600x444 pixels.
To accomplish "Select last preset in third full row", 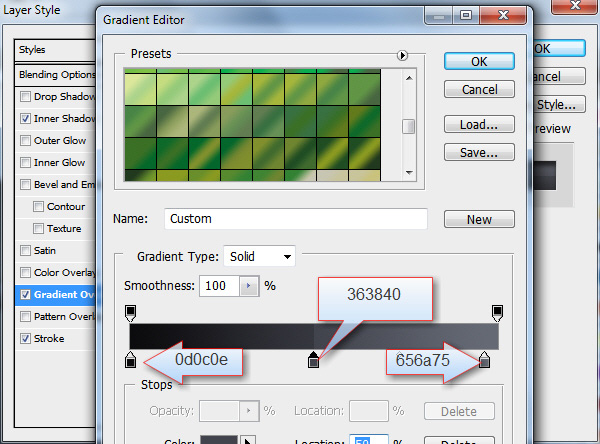I will pos(364,153).
